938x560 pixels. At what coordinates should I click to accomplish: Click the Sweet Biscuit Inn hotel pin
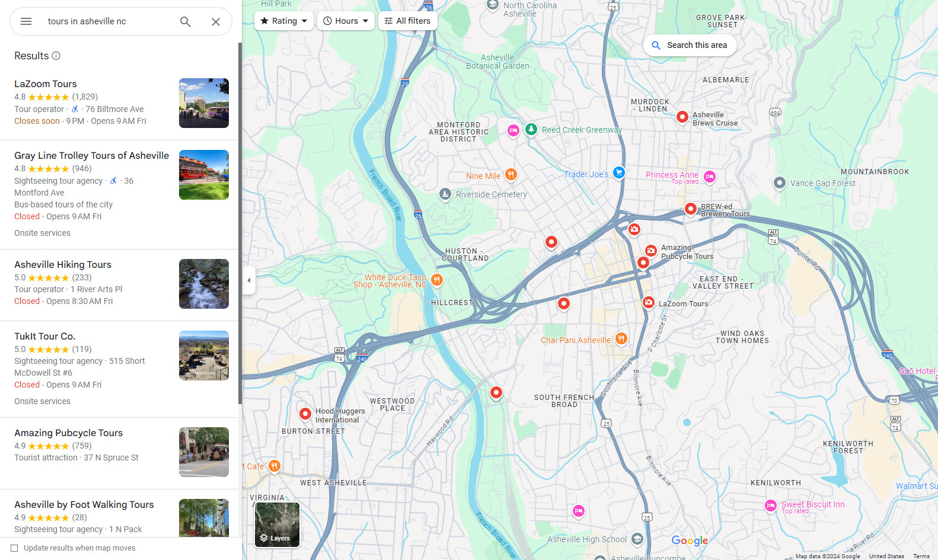[x=771, y=505]
